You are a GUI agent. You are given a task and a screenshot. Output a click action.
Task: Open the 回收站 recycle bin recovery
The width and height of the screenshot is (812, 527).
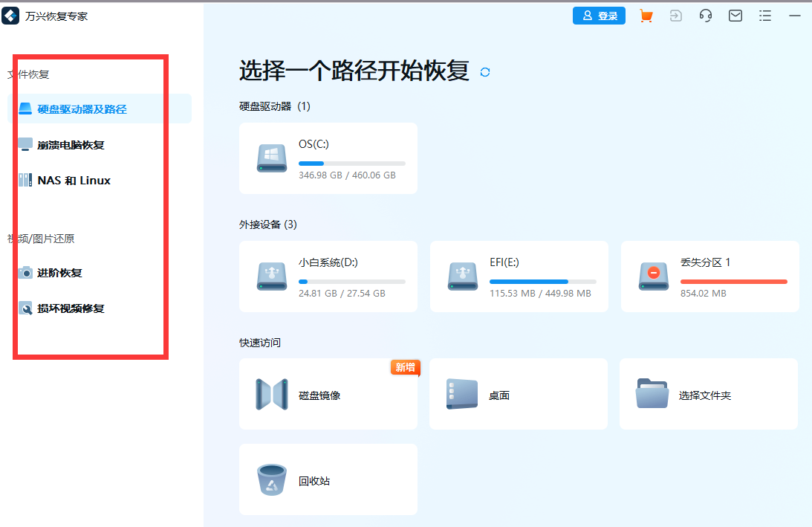(328, 479)
